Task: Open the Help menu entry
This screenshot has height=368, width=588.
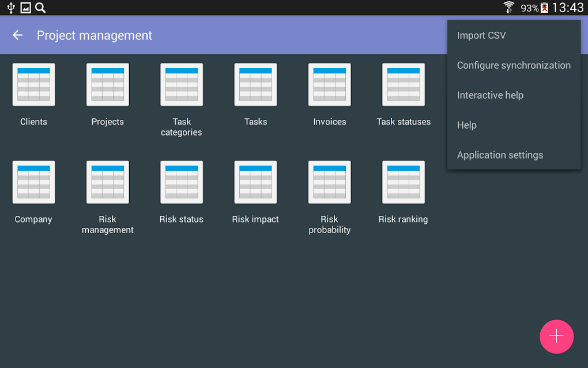Action: coord(467,125)
